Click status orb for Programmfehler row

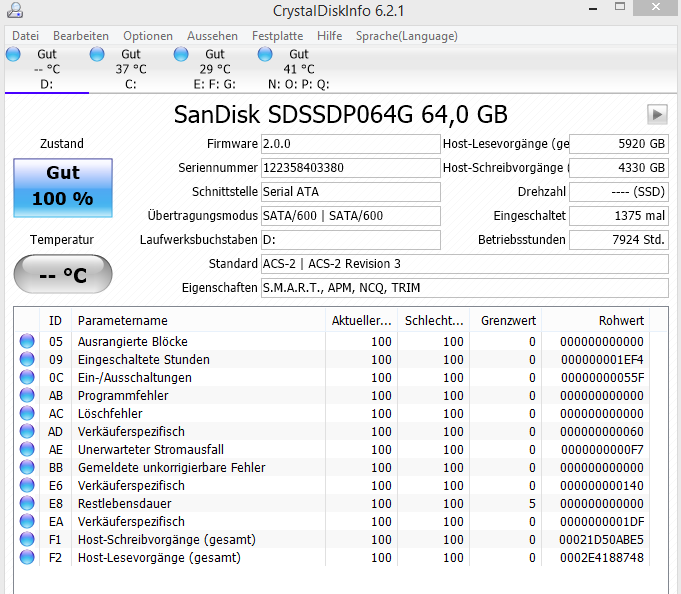point(27,396)
